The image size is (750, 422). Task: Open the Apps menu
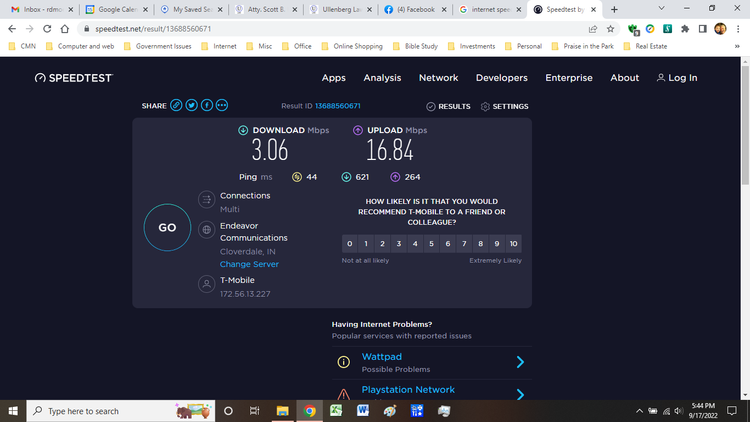pyautogui.click(x=333, y=78)
